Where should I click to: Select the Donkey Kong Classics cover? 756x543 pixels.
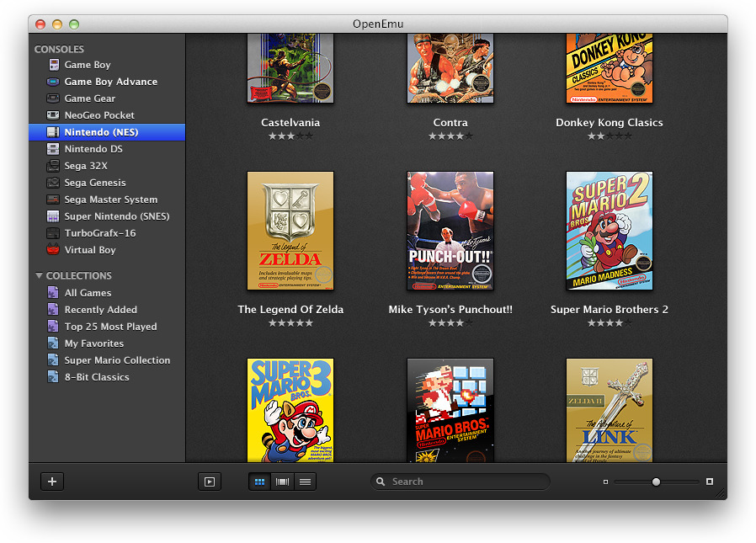610,68
